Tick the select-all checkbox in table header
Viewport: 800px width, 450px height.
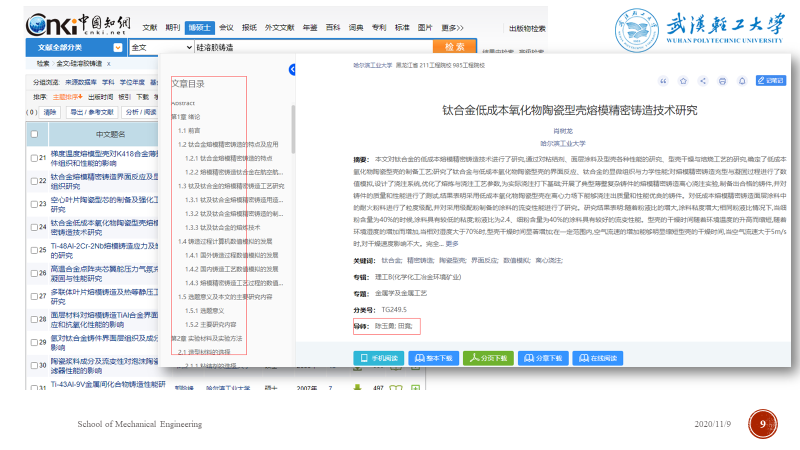click(x=34, y=134)
